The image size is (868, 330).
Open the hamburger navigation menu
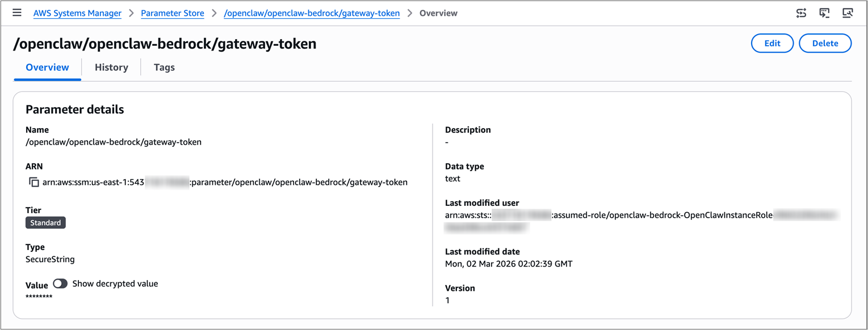[17, 12]
